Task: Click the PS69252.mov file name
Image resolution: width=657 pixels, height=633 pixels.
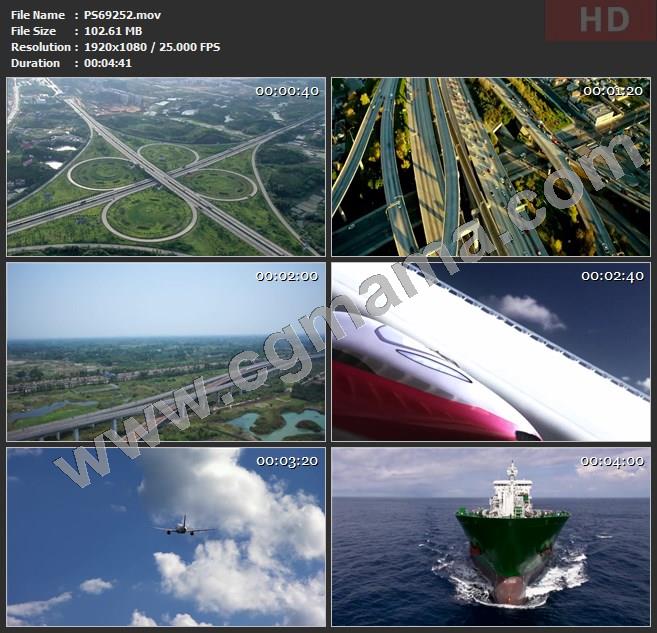Action: (122, 15)
